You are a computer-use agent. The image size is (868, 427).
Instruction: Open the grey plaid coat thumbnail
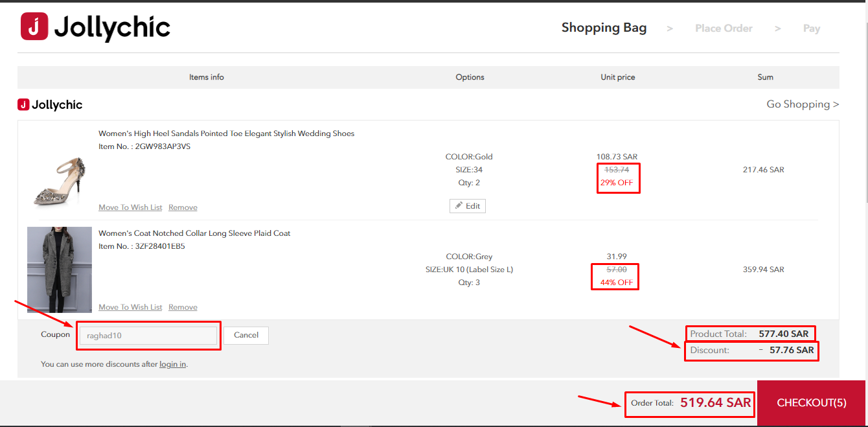point(60,270)
